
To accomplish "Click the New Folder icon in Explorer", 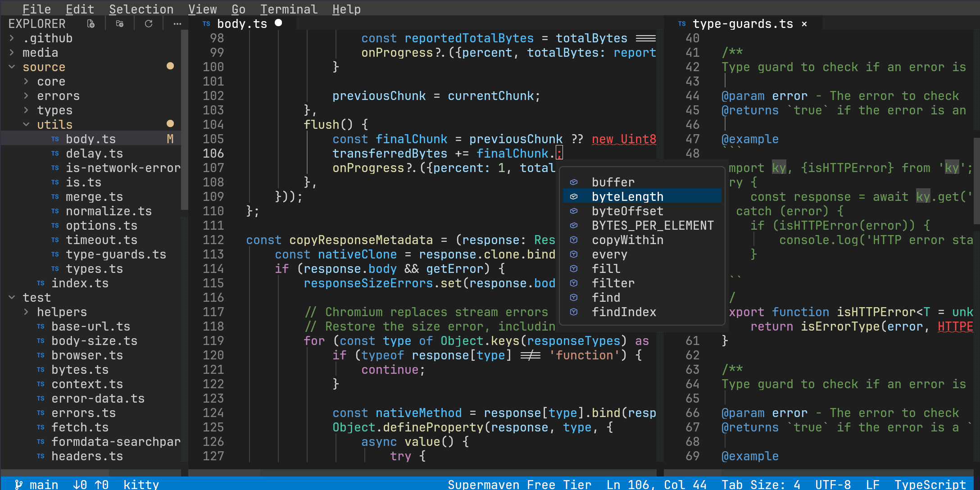I will [x=120, y=23].
